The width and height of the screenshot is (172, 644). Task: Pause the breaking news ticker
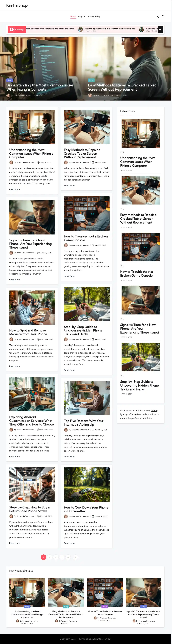click(160, 29)
